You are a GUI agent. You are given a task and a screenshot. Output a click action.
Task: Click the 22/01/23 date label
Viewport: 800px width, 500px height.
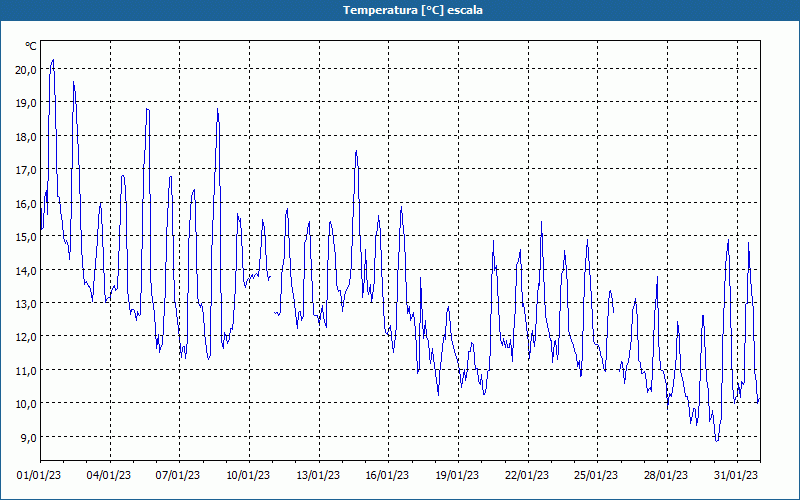pyautogui.click(x=527, y=476)
